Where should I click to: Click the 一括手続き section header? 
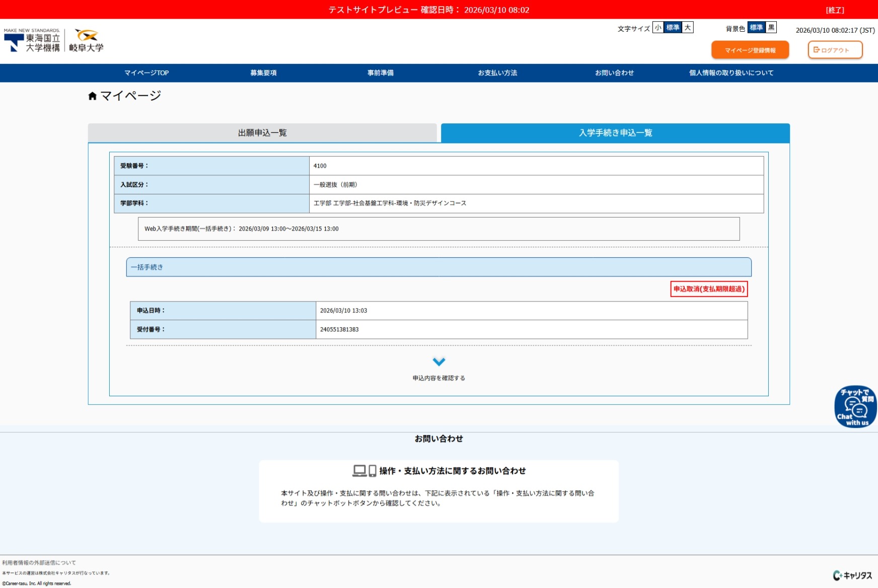click(x=438, y=267)
